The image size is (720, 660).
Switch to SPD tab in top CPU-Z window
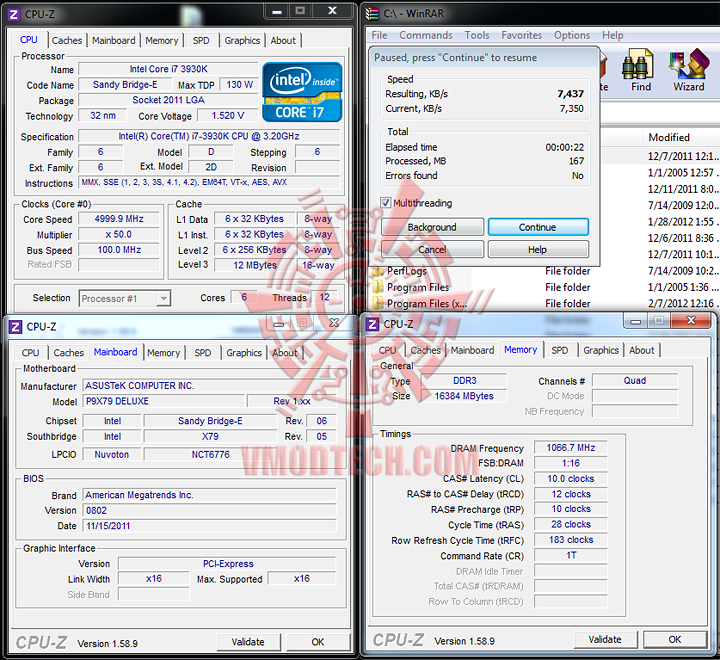[x=201, y=40]
